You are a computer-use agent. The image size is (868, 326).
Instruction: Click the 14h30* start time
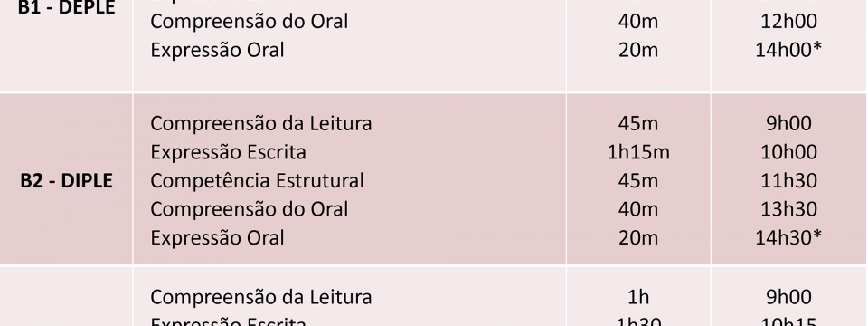coord(788,238)
